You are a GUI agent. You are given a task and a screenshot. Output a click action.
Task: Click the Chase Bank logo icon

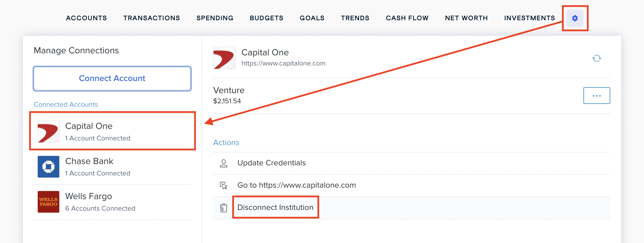tap(49, 167)
